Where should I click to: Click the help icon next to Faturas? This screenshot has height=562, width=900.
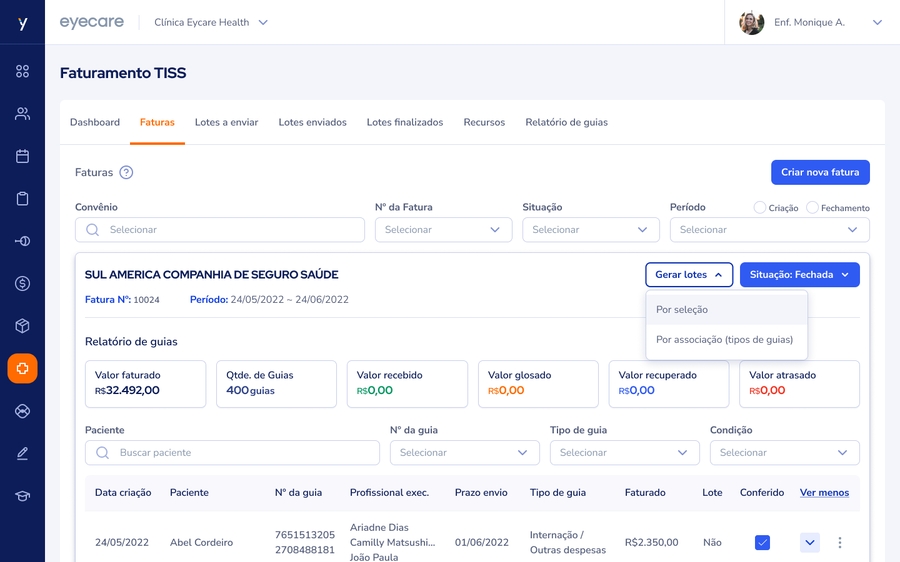pos(126,172)
